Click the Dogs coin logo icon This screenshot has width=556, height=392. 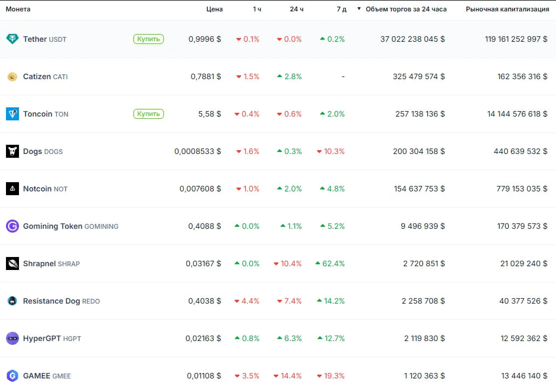[12, 151]
